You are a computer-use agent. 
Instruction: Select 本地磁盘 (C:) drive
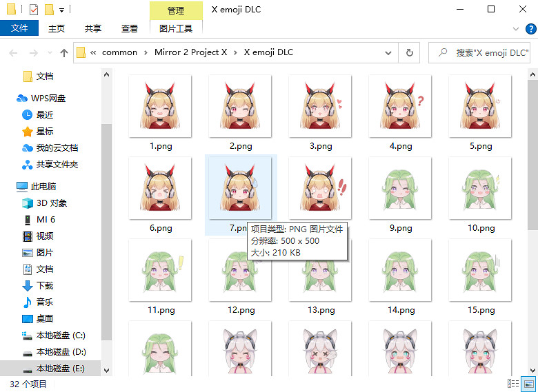54,335
